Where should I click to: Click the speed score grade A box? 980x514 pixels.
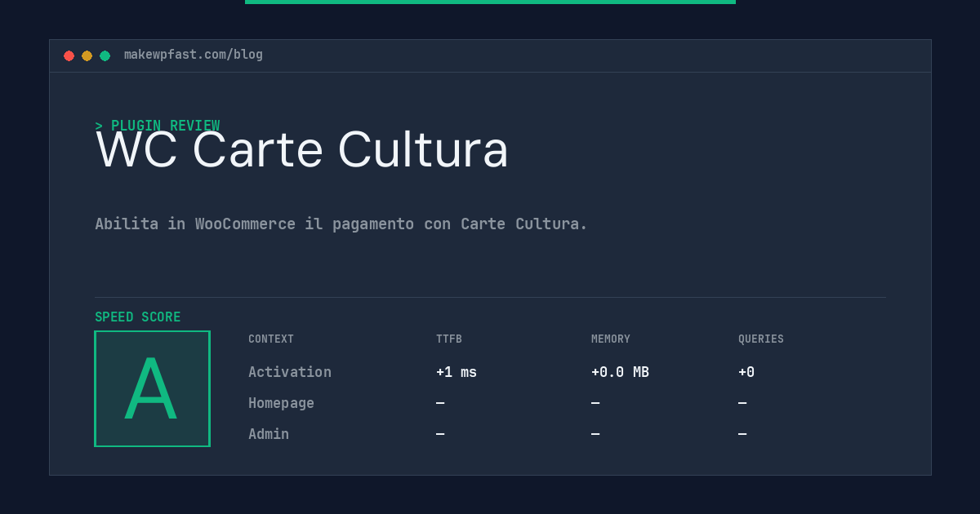point(152,388)
